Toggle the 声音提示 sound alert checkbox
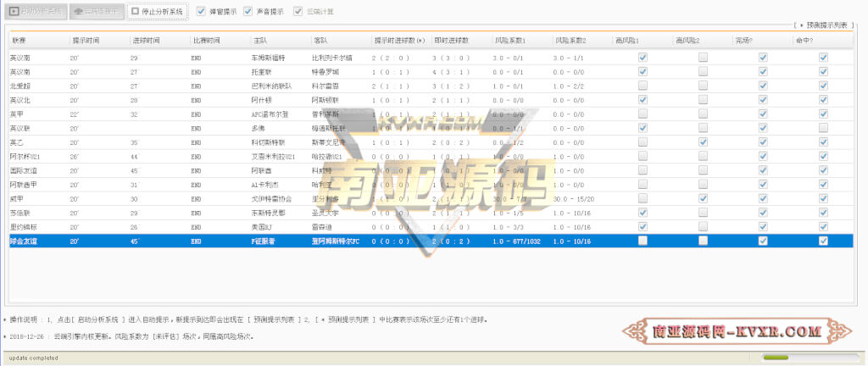The width and height of the screenshot is (868, 366). pos(248,10)
